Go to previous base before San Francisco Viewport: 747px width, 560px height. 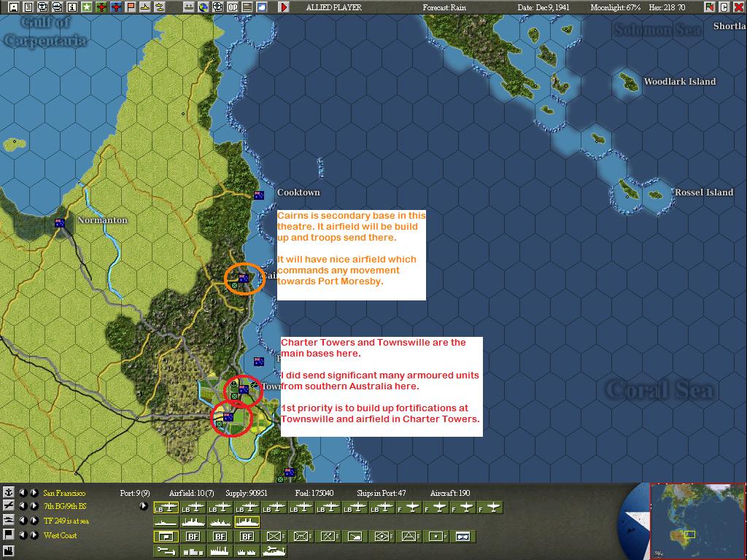click(23, 492)
